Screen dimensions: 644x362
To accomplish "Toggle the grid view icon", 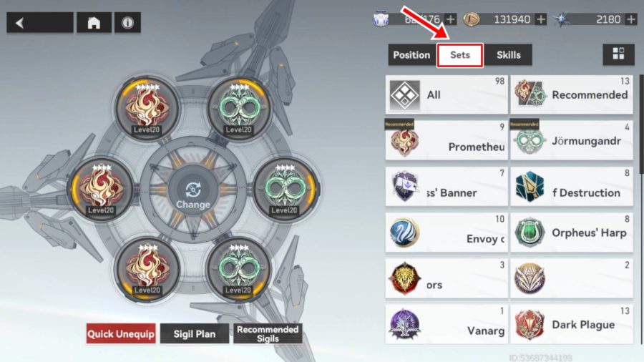I will pyautogui.click(x=618, y=54).
